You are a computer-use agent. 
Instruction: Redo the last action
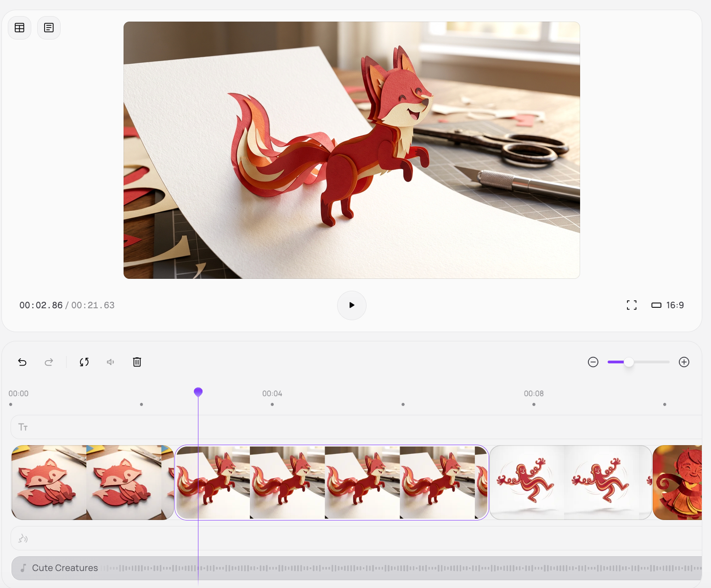coord(49,362)
